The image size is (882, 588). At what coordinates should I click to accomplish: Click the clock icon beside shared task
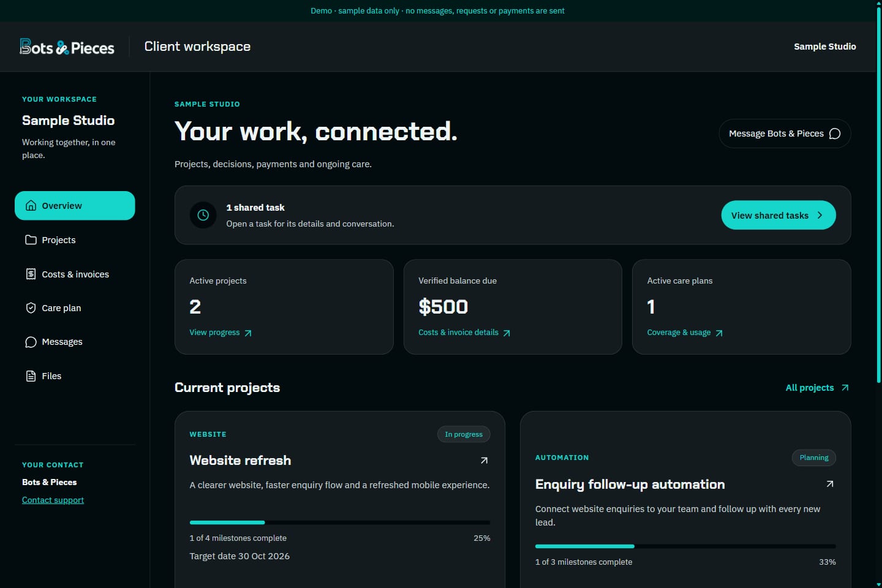203,215
